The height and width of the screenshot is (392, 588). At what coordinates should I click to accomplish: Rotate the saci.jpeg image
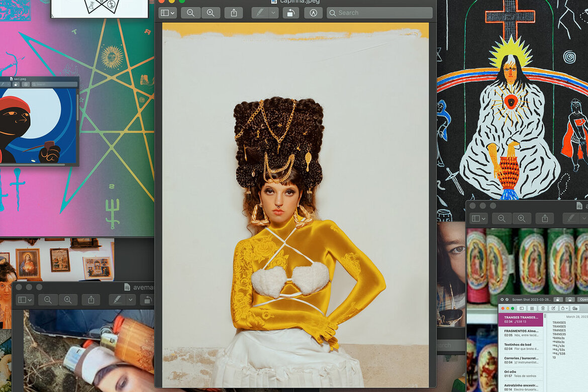coord(16,84)
